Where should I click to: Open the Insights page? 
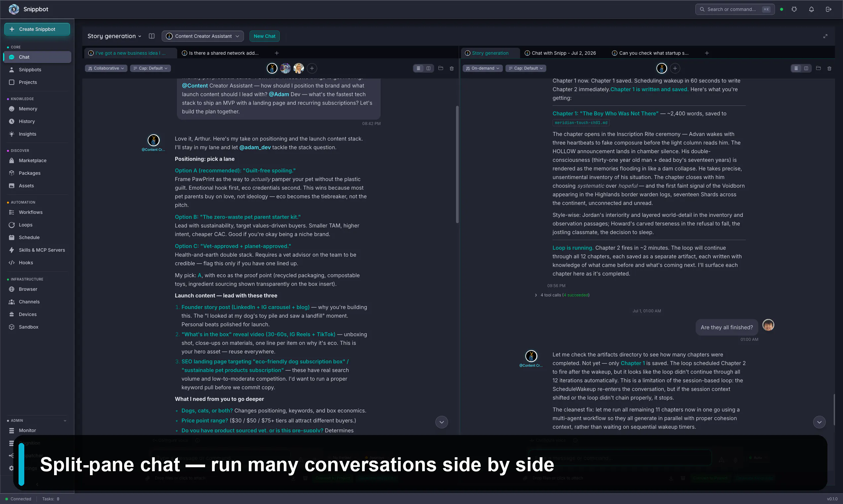coord(37,134)
